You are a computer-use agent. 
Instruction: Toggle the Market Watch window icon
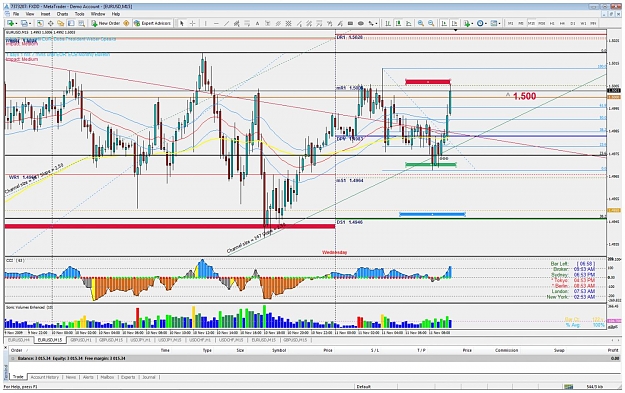[40, 23]
